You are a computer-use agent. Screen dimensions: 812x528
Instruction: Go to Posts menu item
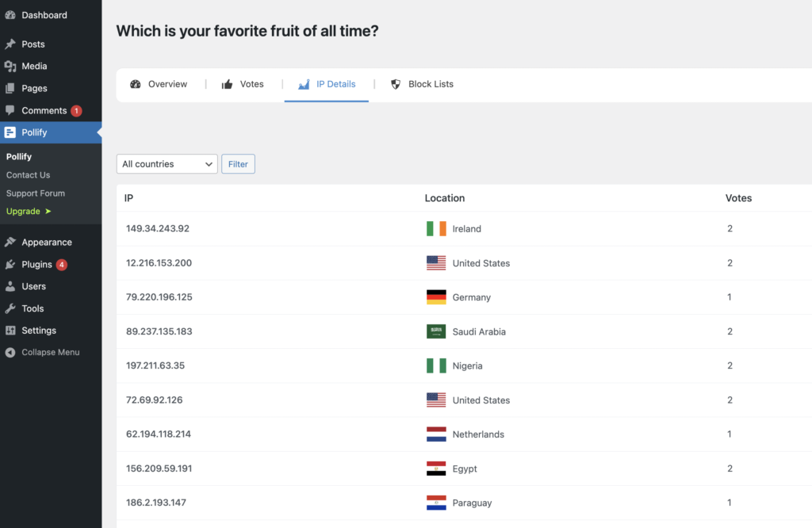pyautogui.click(x=51, y=44)
